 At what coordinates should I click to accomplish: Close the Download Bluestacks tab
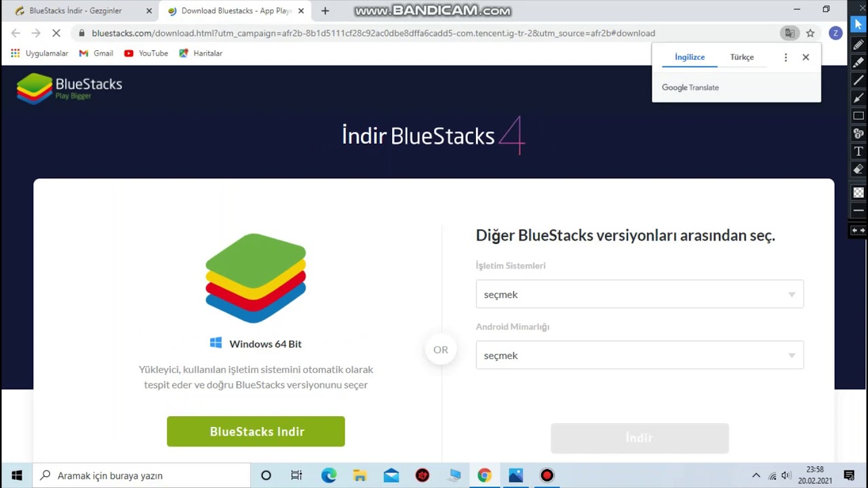coord(301,11)
